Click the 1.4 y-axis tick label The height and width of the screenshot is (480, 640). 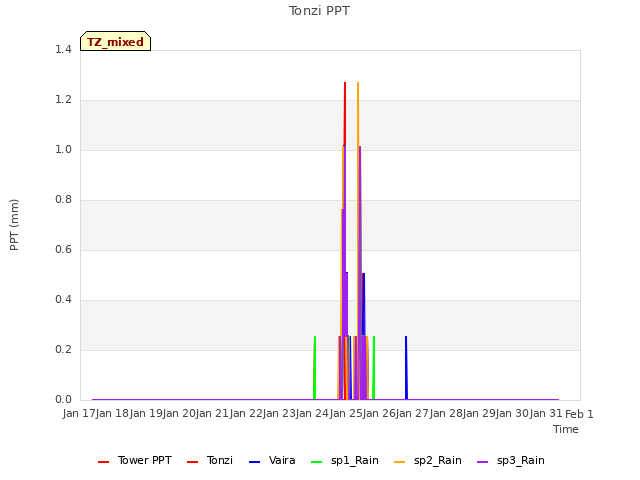click(x=63, y=49)
